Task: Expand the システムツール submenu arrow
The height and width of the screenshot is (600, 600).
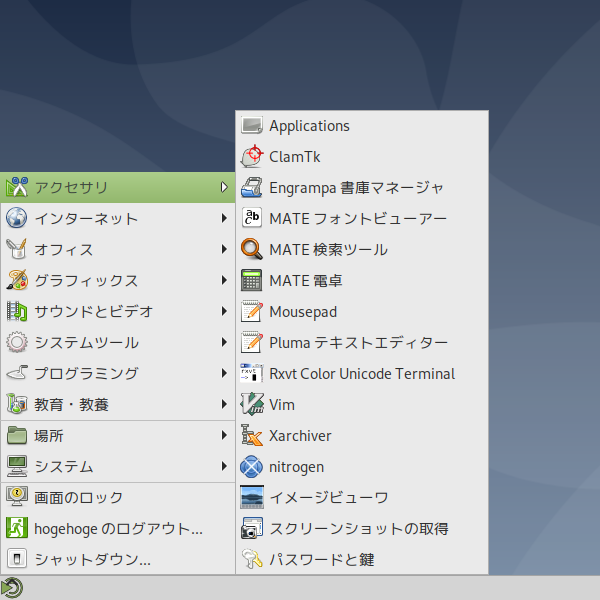Action: tap(224, 342)
